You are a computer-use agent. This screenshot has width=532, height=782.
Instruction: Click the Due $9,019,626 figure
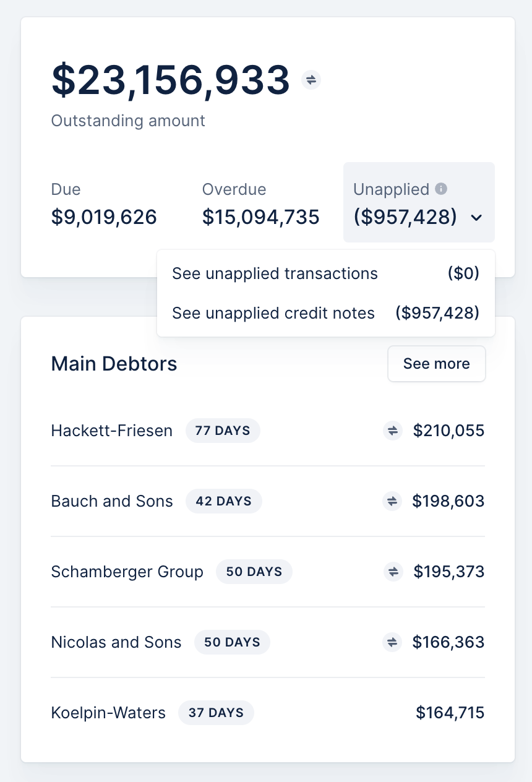(104, 217)
